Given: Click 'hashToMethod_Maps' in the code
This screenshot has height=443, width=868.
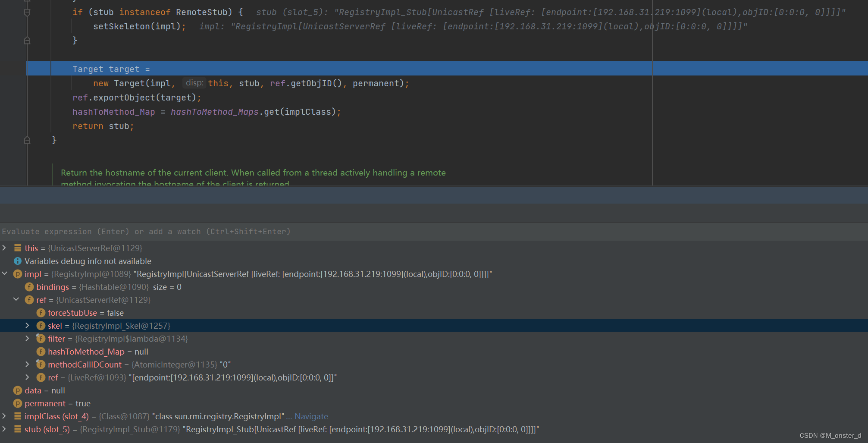Looking at the screenshot, I should coord(214,112).
